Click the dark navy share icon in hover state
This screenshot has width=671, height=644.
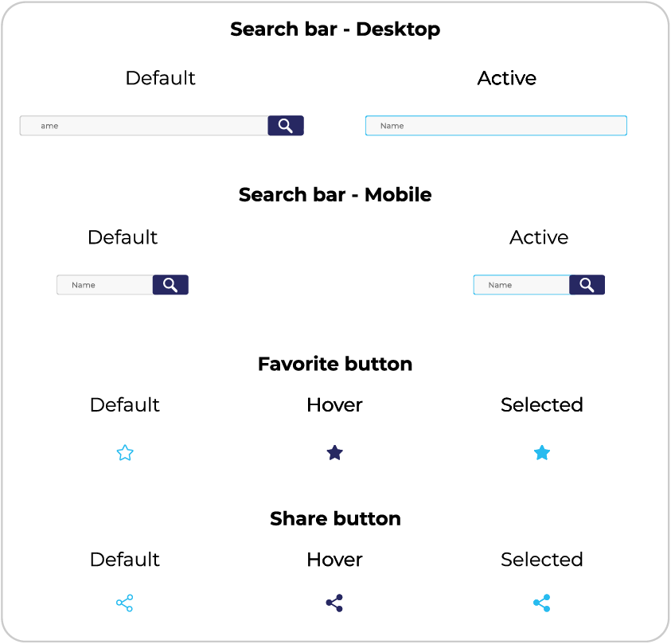point(335,603)
